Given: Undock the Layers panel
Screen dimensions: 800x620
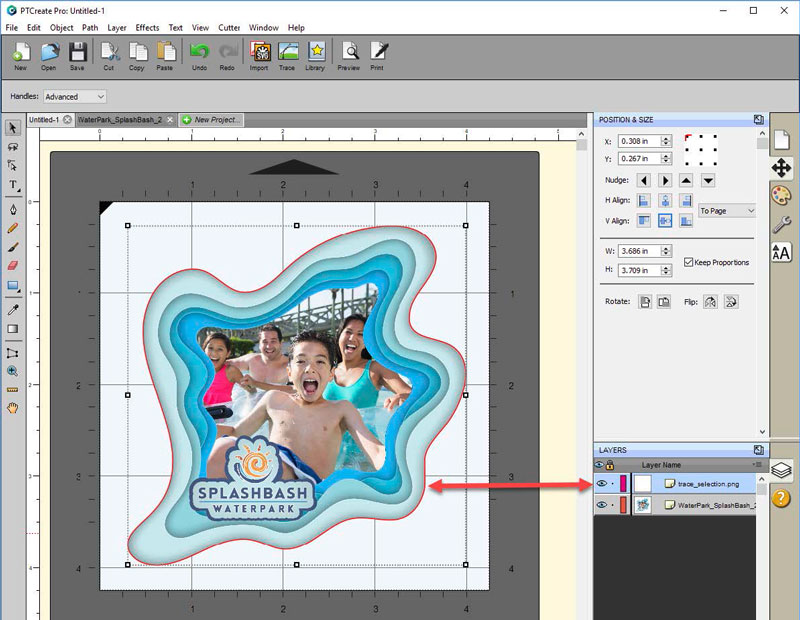Looking at the screenshot, I should click(758, 450).
